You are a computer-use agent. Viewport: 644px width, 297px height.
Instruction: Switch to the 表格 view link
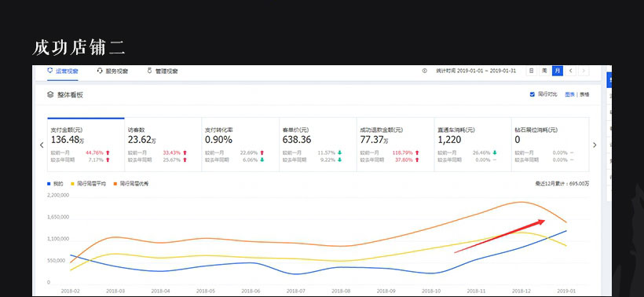tap(584, 94)
